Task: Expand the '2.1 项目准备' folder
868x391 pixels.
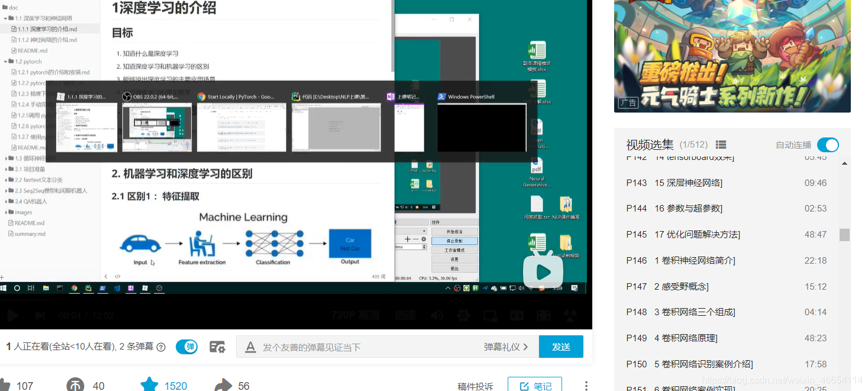Action: pos(6,169)
